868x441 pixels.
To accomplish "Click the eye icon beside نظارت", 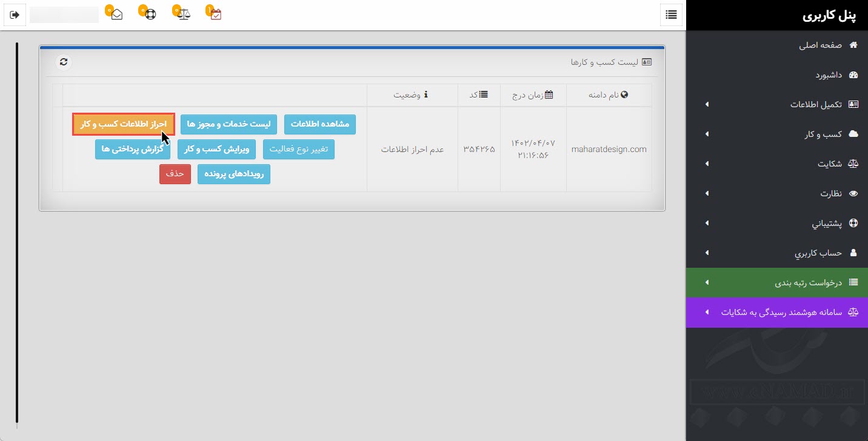I will (853, 193).
